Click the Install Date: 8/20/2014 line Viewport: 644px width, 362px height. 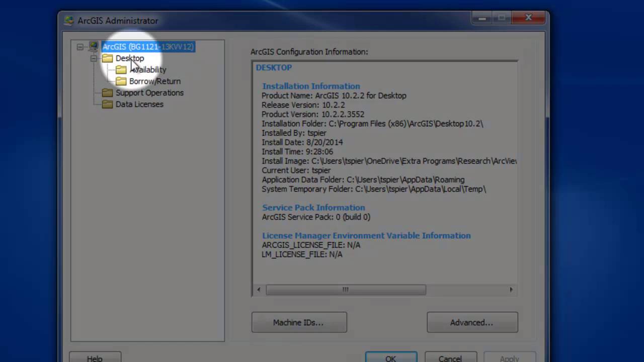tap(302, 142)
